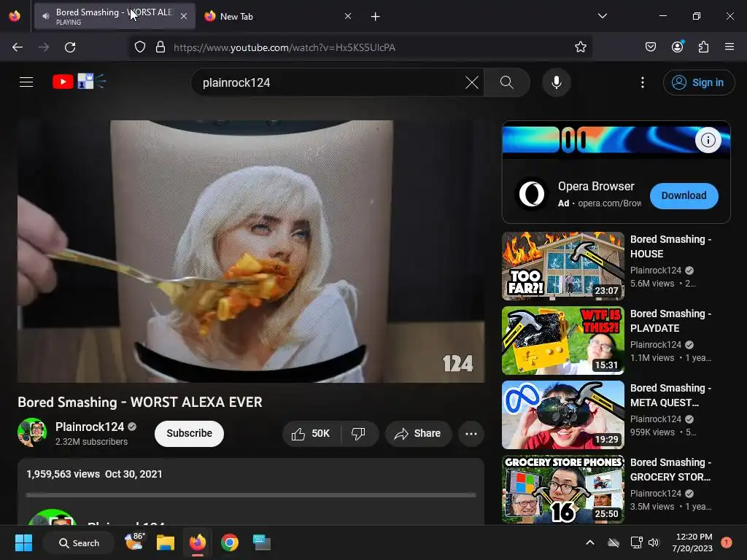Click the plainrock124 search field
Viewport: 747px width, 560px height.
[x=329, y=83]
